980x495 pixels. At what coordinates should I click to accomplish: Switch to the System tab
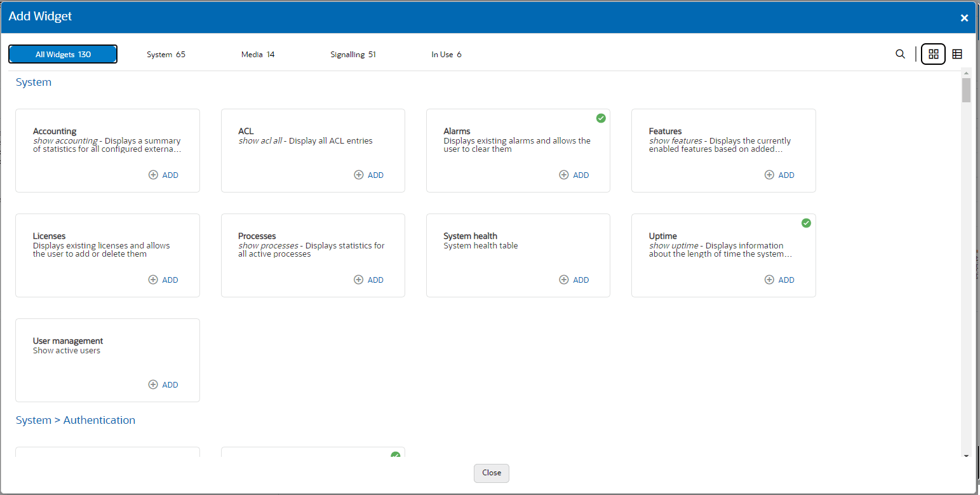click(166, 54)
